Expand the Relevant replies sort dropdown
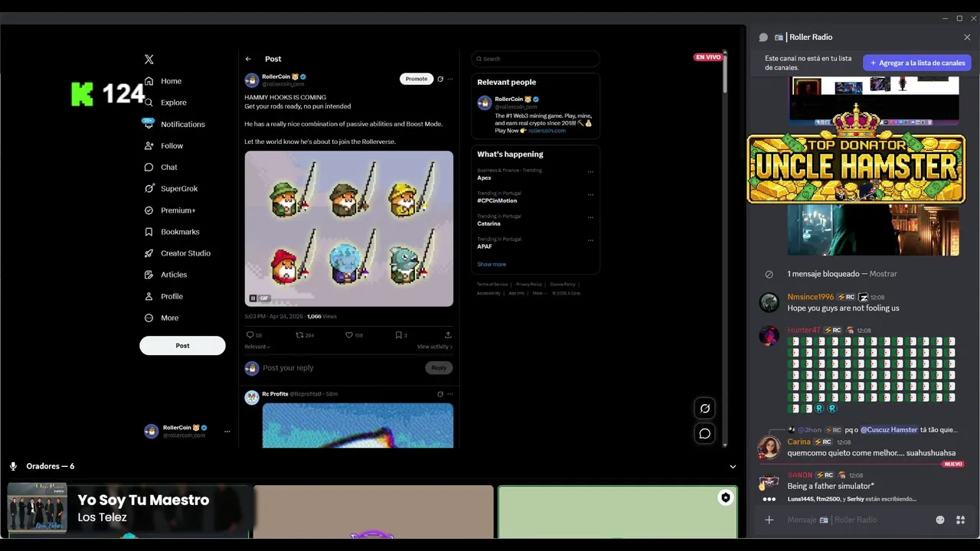The height and width of the screenshot is (551, 980). 257,347
